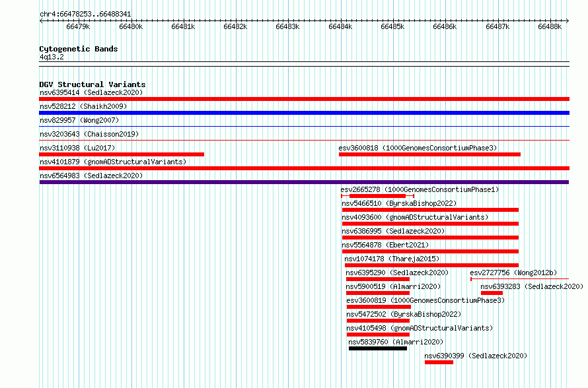Click the red bar under nsv5900519
Image resolution: width=588 pixels, height=388 pixels.
[x=378, y=293]
